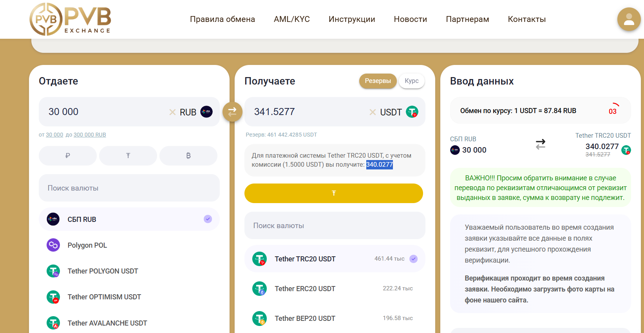
Task: Go to Инструкции
Action: pos(352,19)
